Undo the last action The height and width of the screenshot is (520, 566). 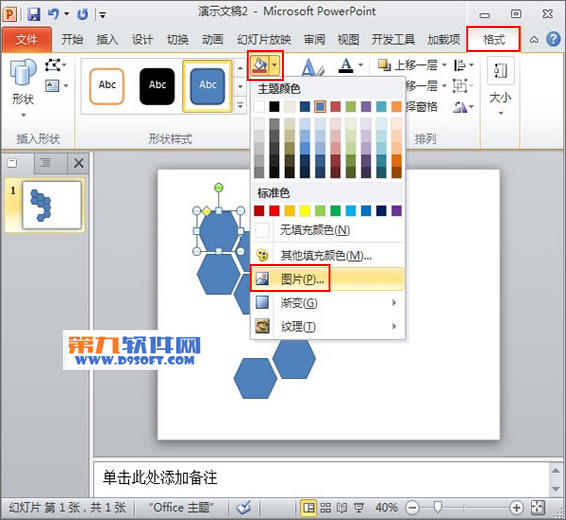tap(53, 14)
